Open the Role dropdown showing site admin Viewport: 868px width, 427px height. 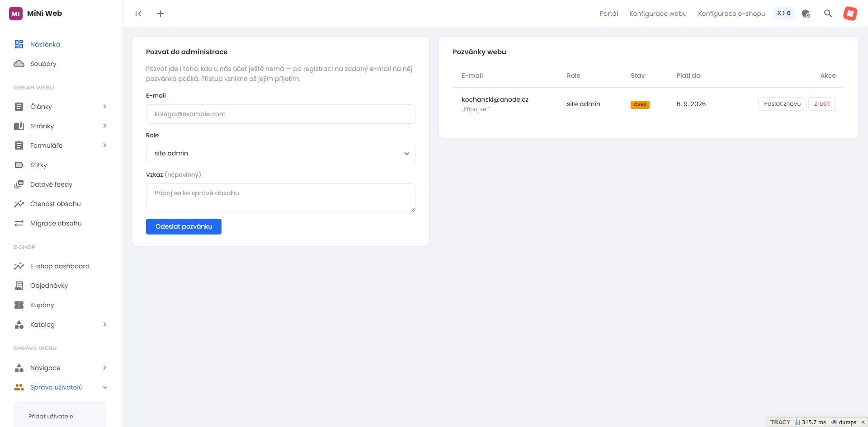(280, 154)
